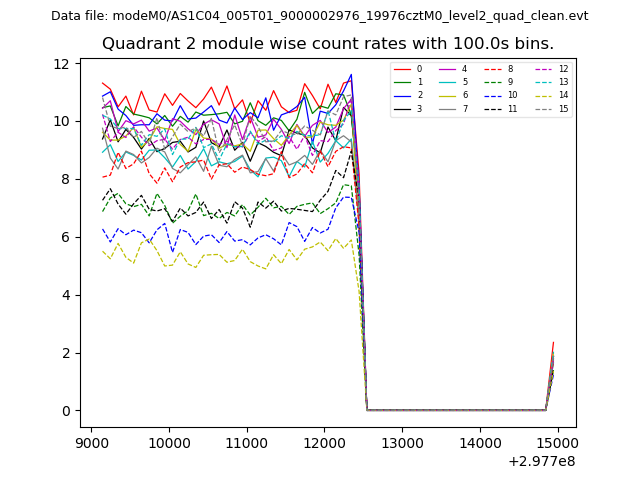Click the data file name text at top

pos(320,15)
